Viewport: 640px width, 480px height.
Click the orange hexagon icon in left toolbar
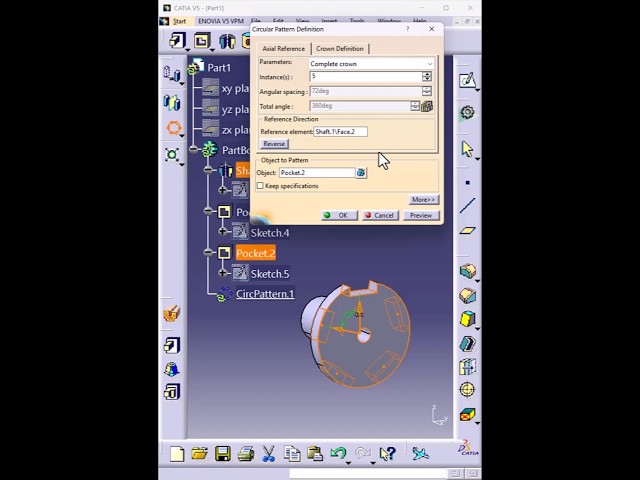pos(173,128)
